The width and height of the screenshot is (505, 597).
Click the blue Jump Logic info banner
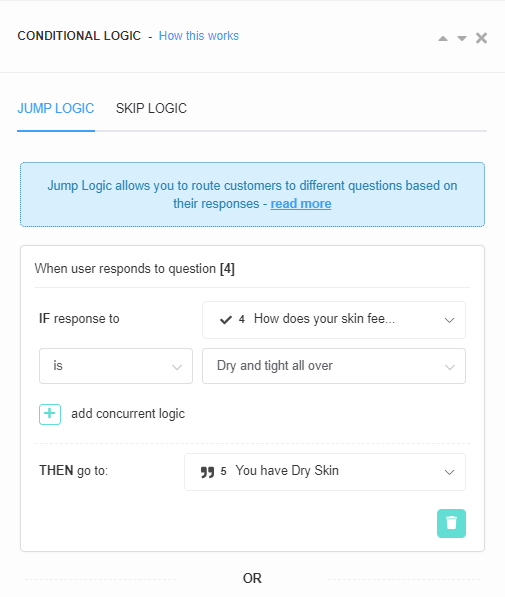[x=252, y=195]
